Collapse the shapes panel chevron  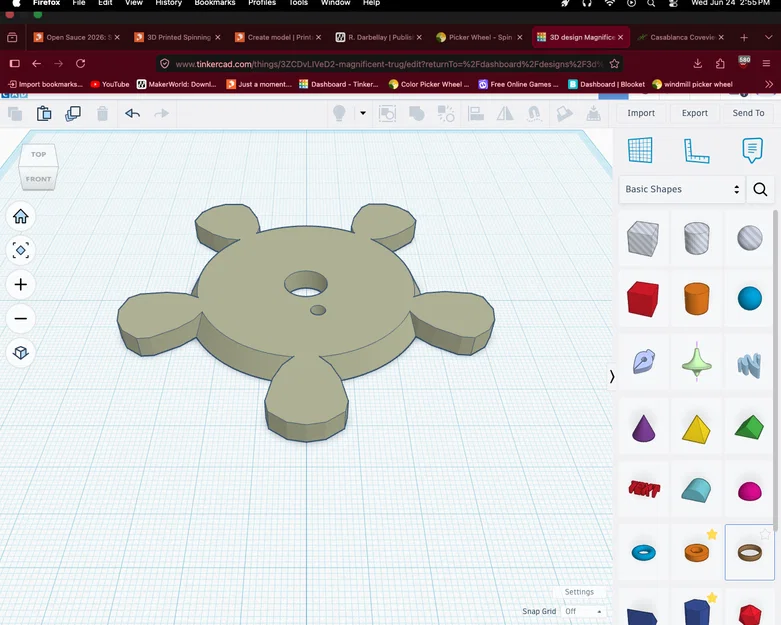pyautogui.click(x=612, y=376)
